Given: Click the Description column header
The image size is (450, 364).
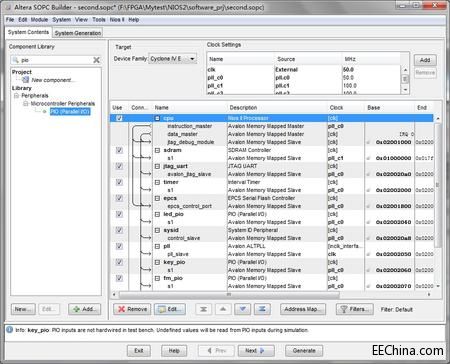Looking at the screenshot, I should 243,108.
